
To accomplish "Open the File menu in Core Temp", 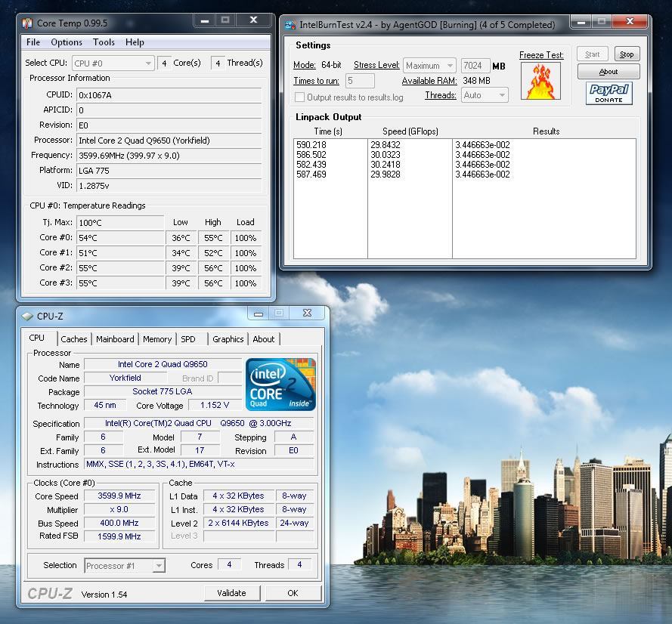I will click(x=33, y=42).
